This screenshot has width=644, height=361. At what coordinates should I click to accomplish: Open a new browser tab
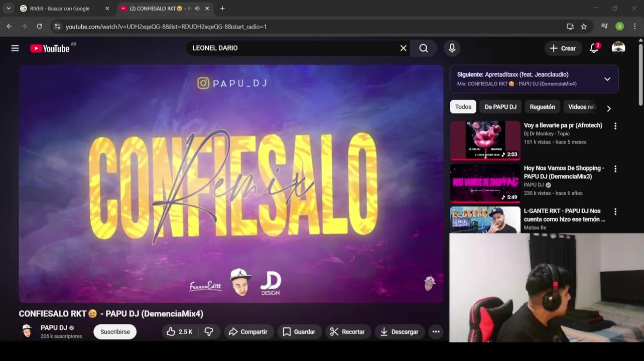pyautogui.click(x=222, y=9)
